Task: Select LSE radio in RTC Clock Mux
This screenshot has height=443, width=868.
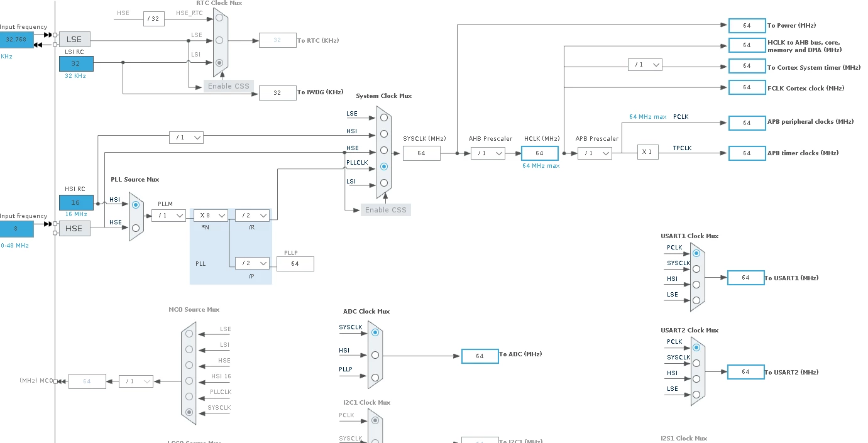Action: pyautogui.click(x=219, y=40)
